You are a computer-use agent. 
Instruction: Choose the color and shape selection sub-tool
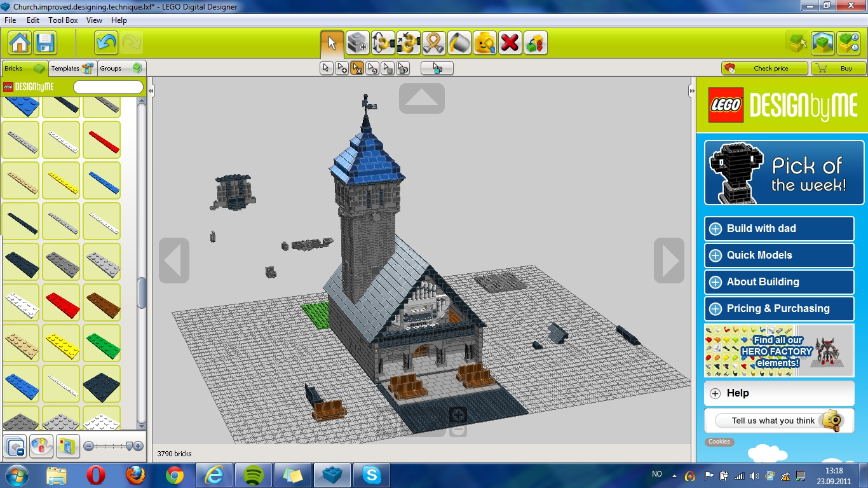[402, 68]
